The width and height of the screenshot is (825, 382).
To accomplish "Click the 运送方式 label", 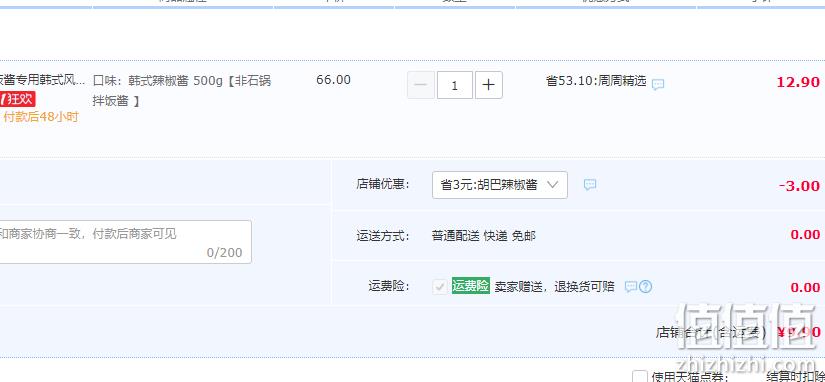I will point(383,236).
